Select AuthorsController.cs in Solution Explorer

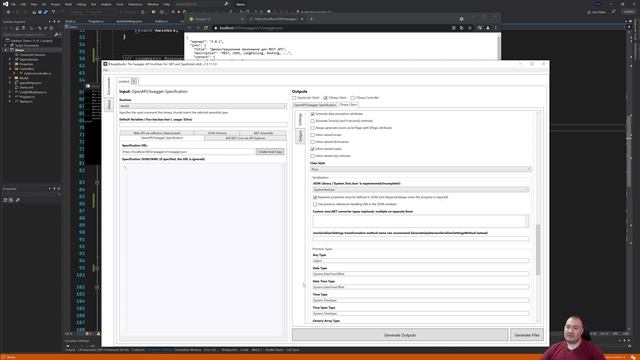pos(38,73)
